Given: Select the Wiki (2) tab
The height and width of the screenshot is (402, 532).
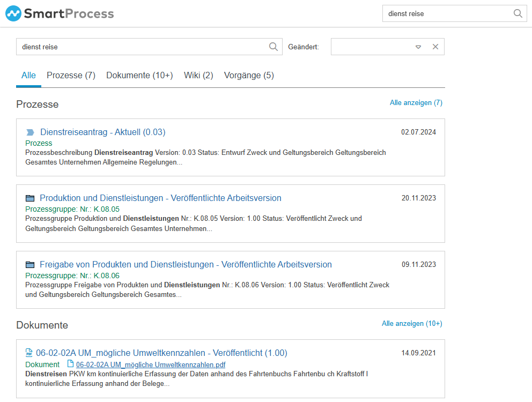Looking at the screenshot, I should [198, 76].
